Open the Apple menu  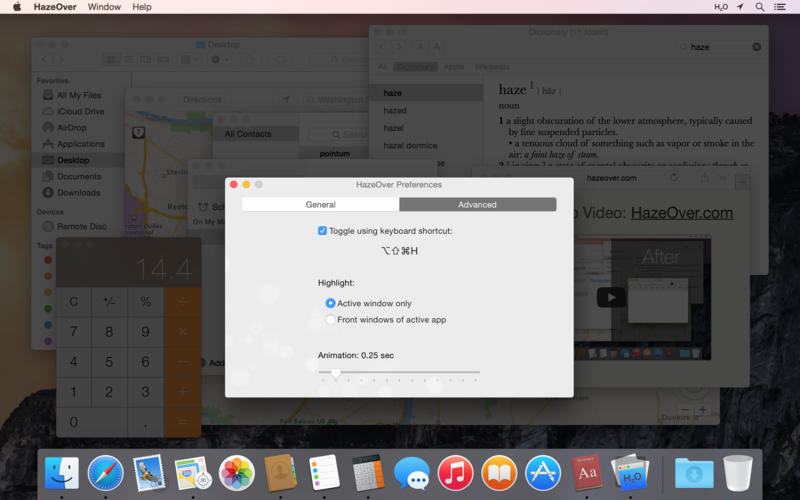pyautogui.click(x=17, y=7)
